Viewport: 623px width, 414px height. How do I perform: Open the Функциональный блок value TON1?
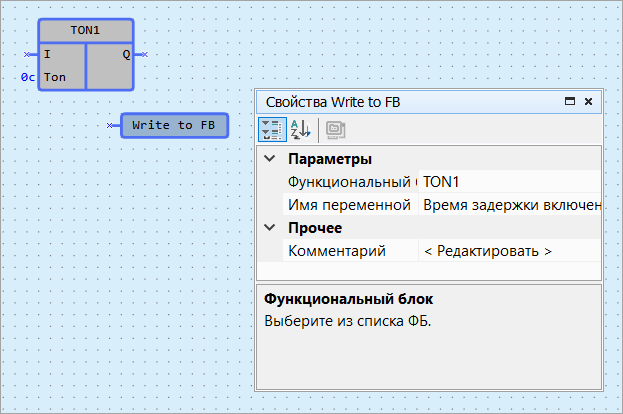point(510,182)
